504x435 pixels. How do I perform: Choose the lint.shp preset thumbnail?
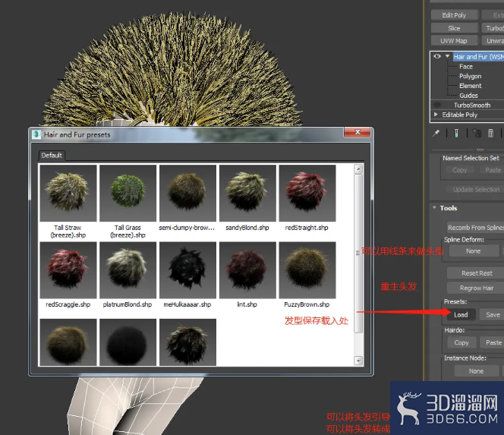point(247,270)
